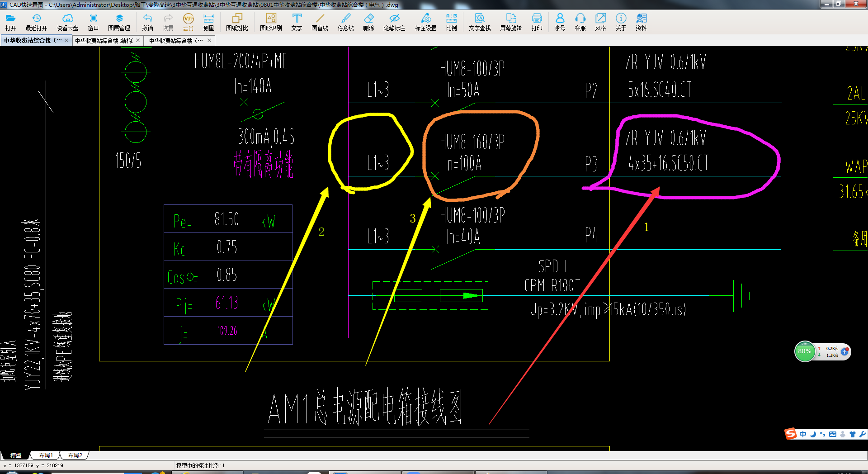The width and height of the screenshot is (868, 474).
Task: Select the 画直线 straight line tool
Action: click(x=320, y=22)
